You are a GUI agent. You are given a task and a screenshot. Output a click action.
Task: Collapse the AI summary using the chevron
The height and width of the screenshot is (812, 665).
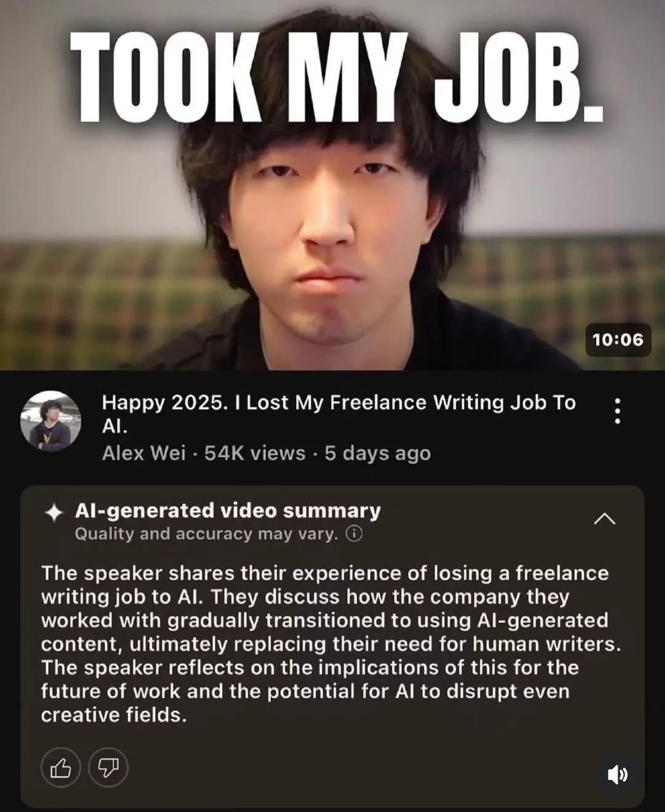(x=604, y=519)
